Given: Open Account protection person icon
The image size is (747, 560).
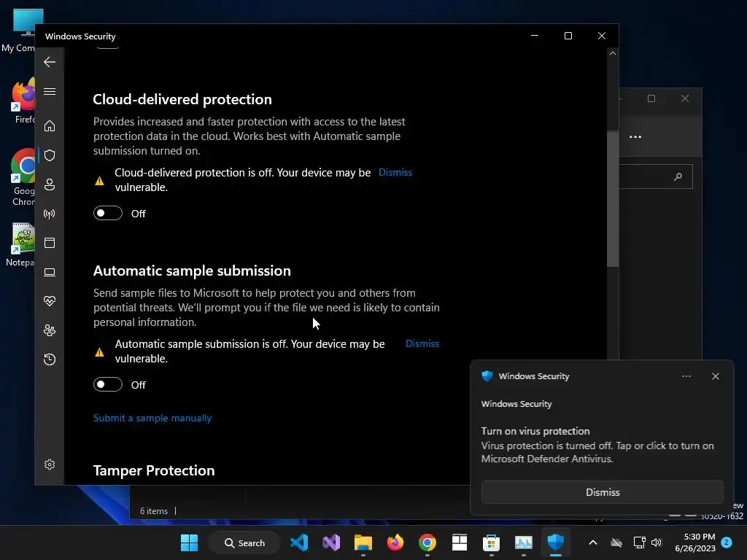Looking at the screenshot, I should pos(50,184).
